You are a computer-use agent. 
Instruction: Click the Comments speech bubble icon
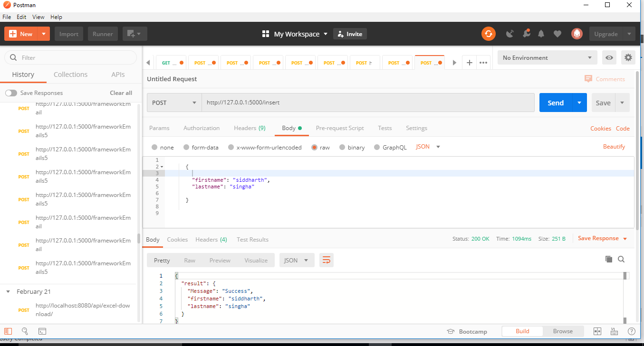pyautogui.click(x=588, y=79)
